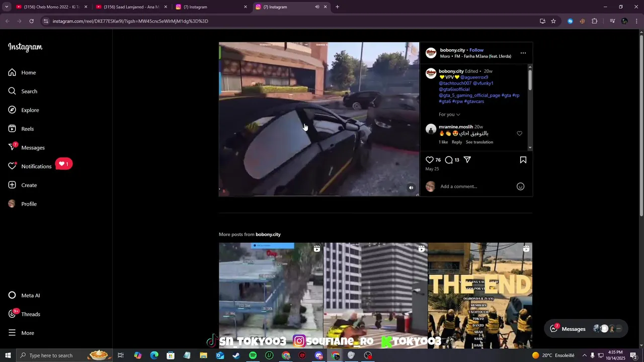Share the reel with the paper plane icon
This screenshot has height=362, width=644.
(x=467, y=160)
